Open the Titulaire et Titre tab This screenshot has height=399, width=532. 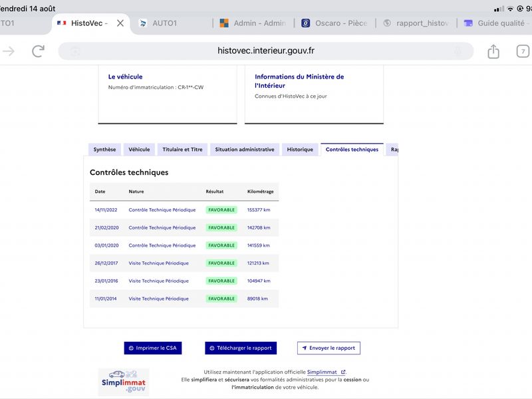[182, 149]
